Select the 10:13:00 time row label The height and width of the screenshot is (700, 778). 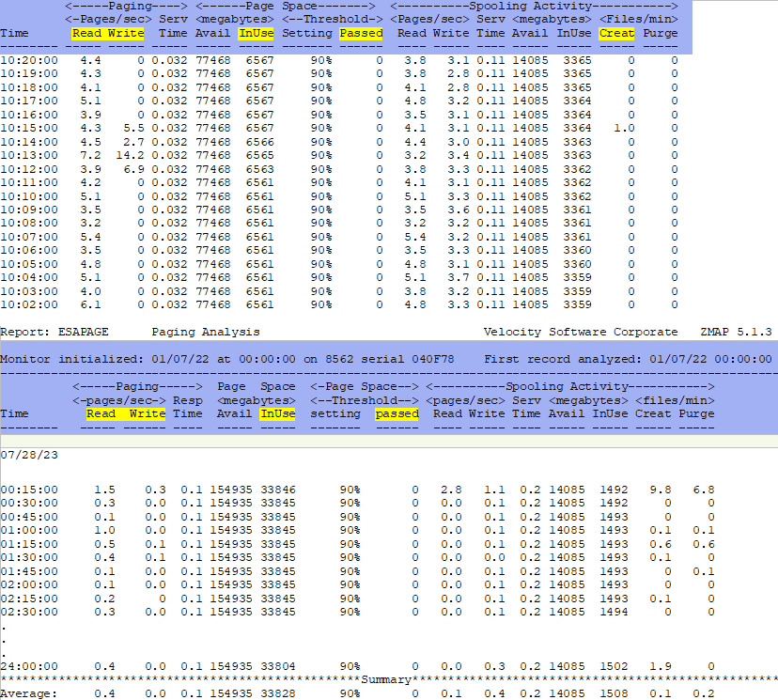29,155
